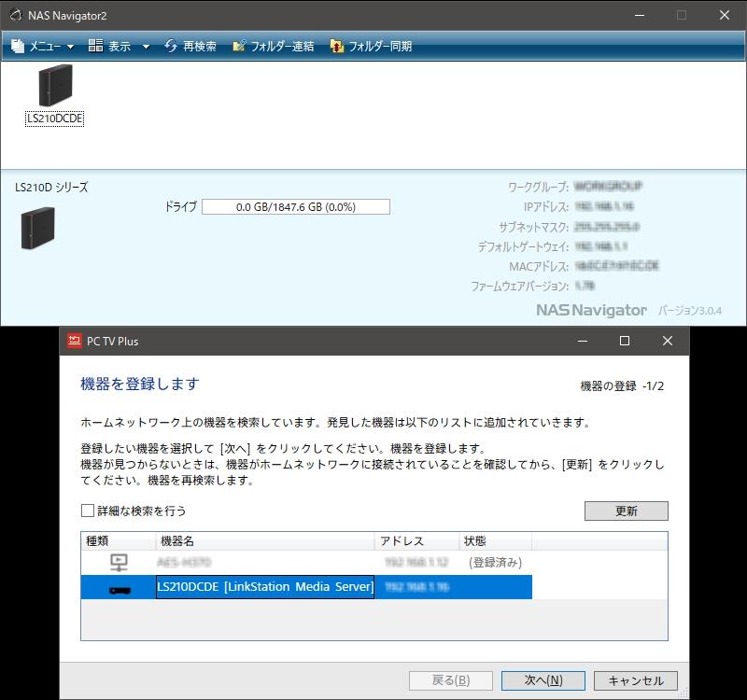Screen dimensions: 747x700
Task: Click the 更新 button to refresh the device list
Action: pos(626,511)
